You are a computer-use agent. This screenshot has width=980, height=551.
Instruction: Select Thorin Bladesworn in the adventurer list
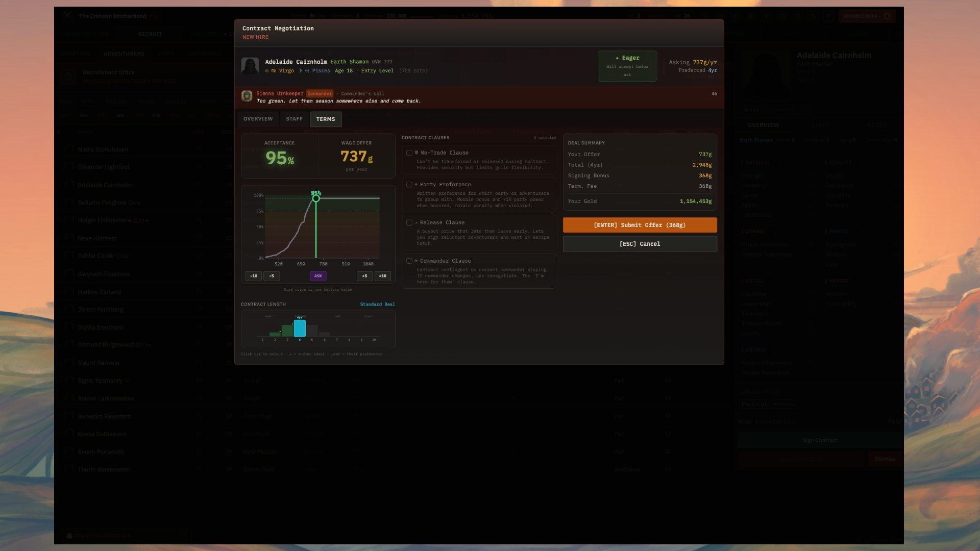(104, 469)
